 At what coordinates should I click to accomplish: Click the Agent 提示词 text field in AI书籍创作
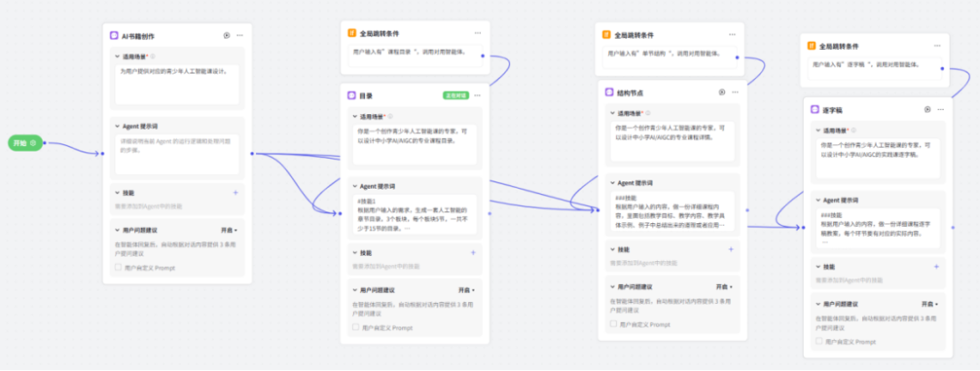pos(176,153)
